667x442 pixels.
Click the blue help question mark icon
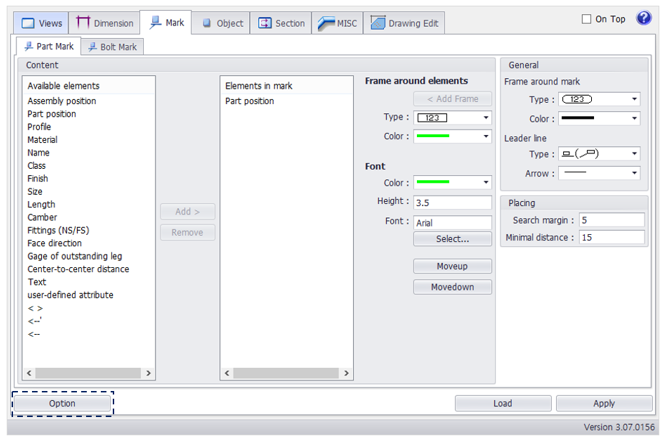click(x=644, y=18)
